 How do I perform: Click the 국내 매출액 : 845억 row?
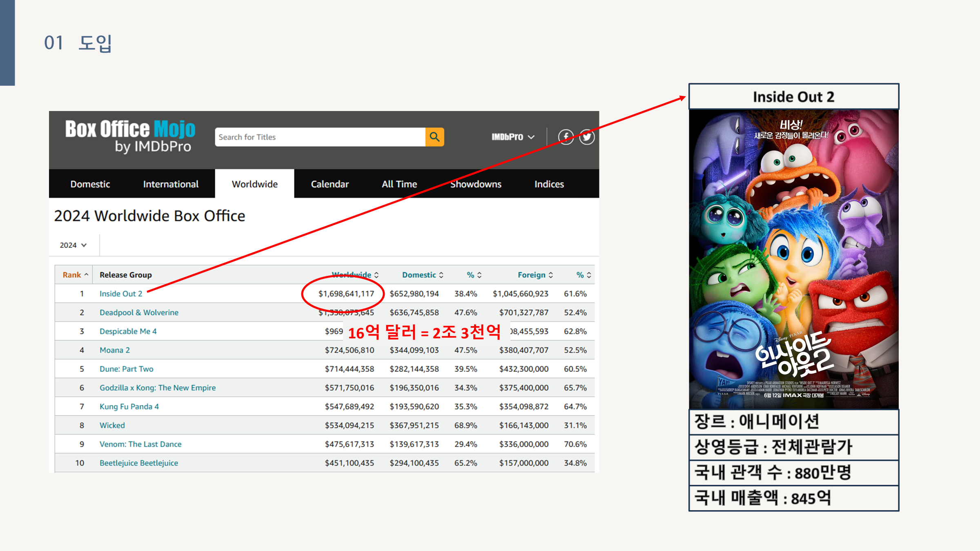[794, 498]
